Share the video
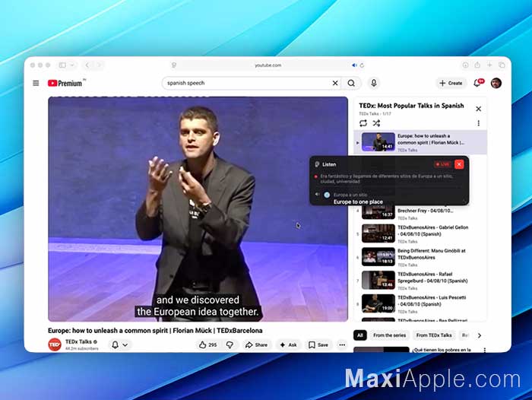Viewport: 532px width, 400px height. point(257,345)
